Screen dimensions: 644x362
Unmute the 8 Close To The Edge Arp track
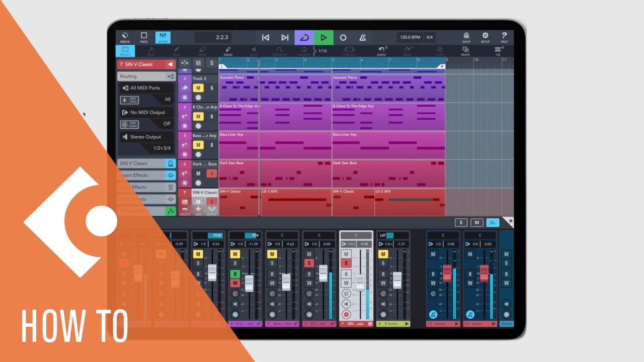(x=198, y=116)
